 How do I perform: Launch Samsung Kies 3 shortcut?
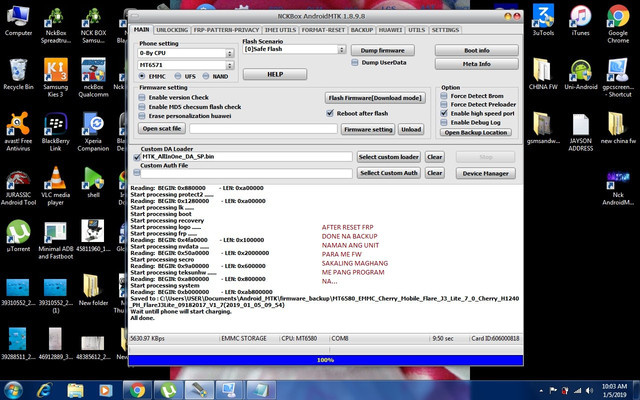click(x=56, y=78)
